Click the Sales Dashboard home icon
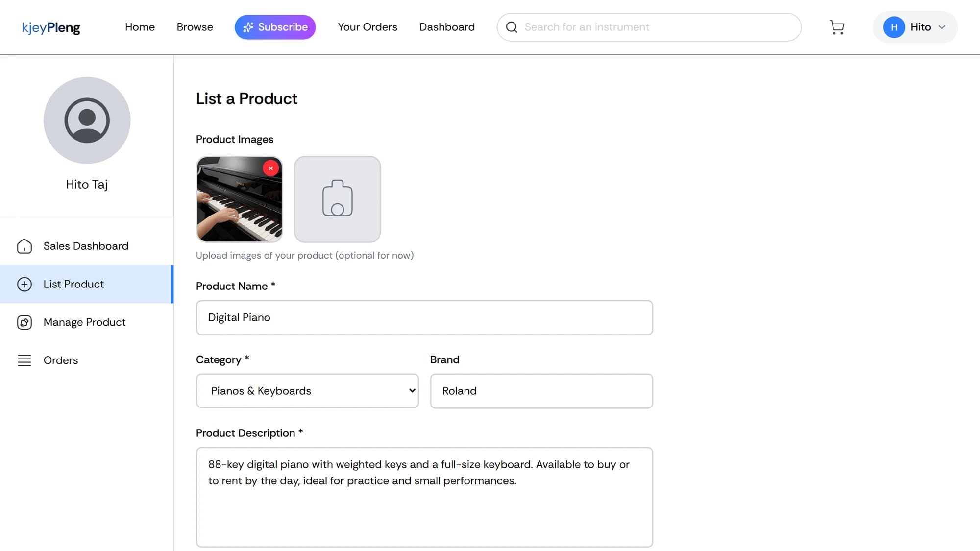The width and height of the screenshot is (980, 551). point(24,246)
